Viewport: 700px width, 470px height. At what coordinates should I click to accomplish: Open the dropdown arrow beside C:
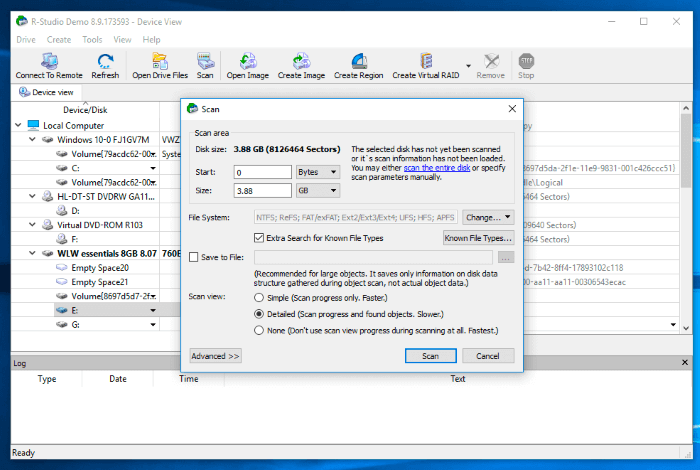[x=153, y=168]
